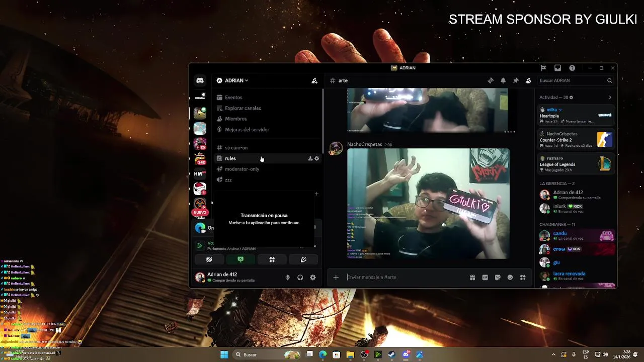Screen dimensions: 644x362
Task: Select member inlurk in list
Action: (x=576, y=208)
